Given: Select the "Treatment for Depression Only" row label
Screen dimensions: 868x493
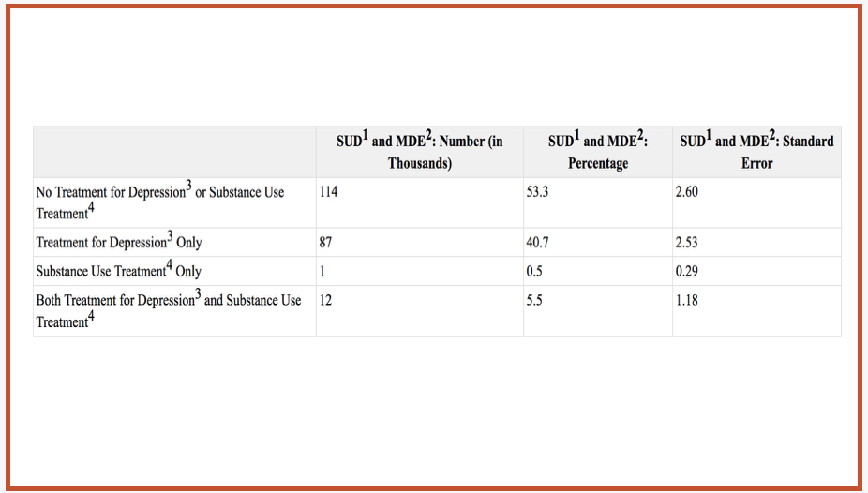Looking at the screenshot, I should pyautogui.click(x=175, y=243).
